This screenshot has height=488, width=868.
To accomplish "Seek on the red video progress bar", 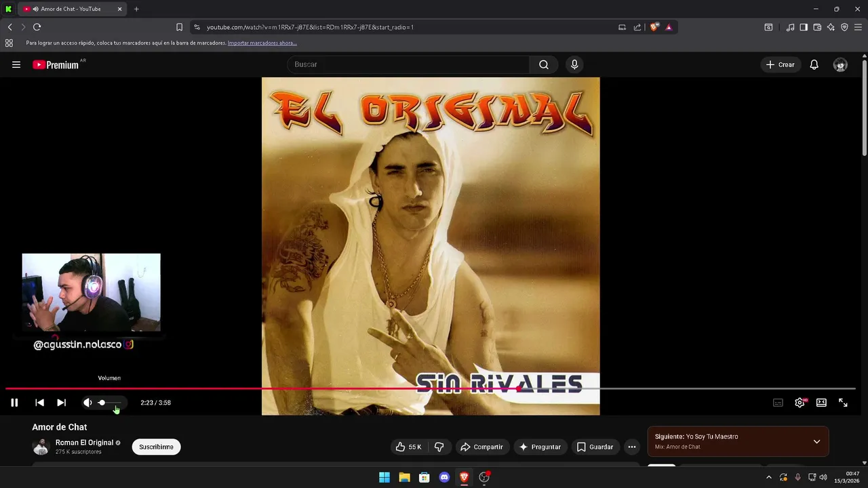I will 430,389.
